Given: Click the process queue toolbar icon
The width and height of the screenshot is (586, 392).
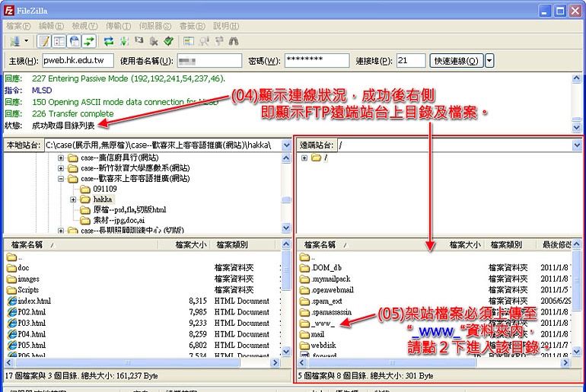Looking at the screenshot, I should [x=124, y=41].
